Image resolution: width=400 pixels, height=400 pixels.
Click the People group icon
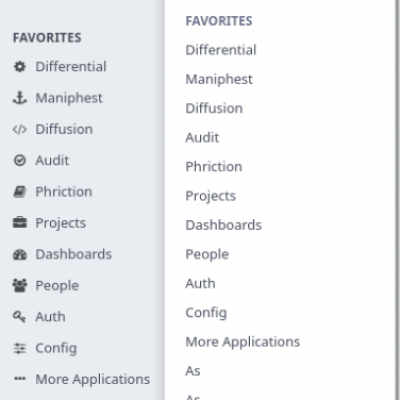[20, 285]
